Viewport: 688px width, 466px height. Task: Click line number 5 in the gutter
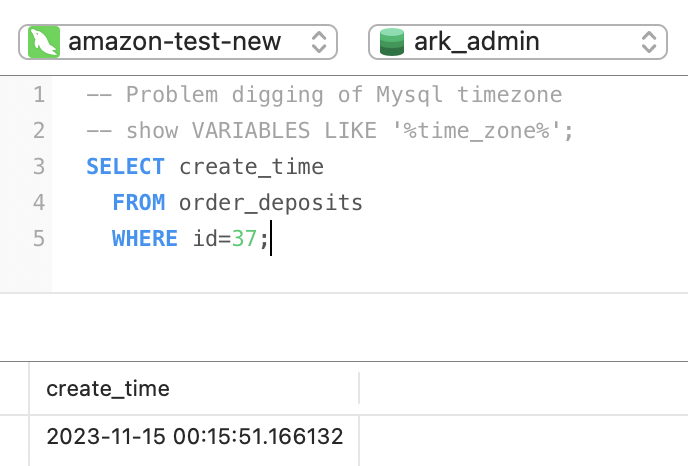pyautogui.click(x=38, y=239)
